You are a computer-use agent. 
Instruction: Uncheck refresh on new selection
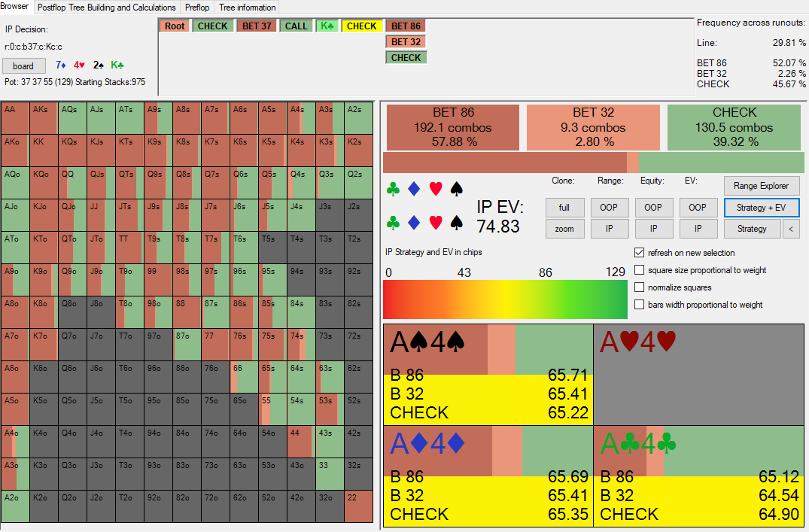point(640,253)
